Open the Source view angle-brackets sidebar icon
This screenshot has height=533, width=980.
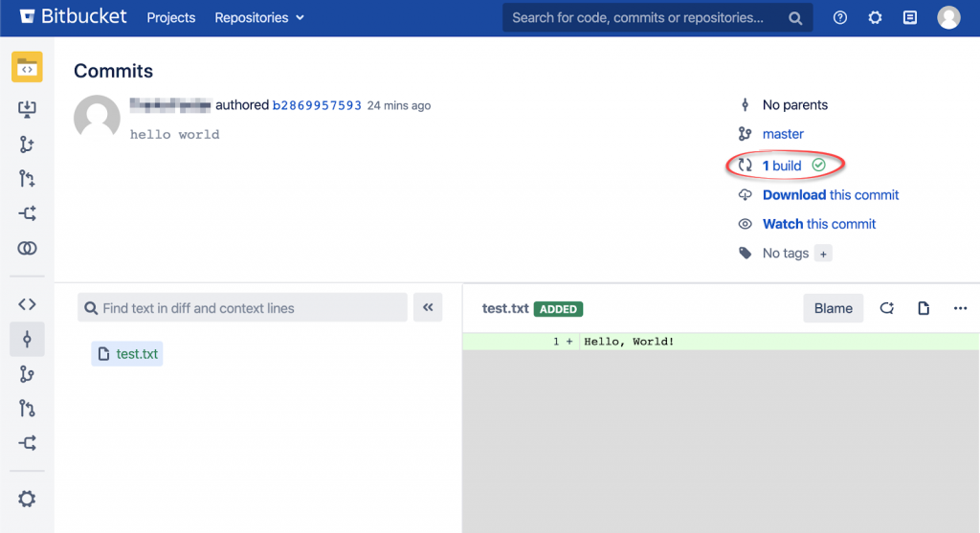point(27,304)
